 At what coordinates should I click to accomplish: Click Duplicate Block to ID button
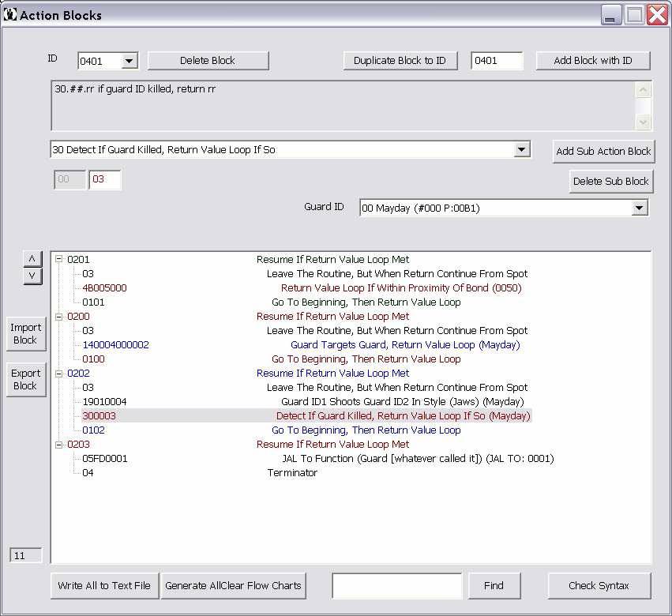point(400,61)
